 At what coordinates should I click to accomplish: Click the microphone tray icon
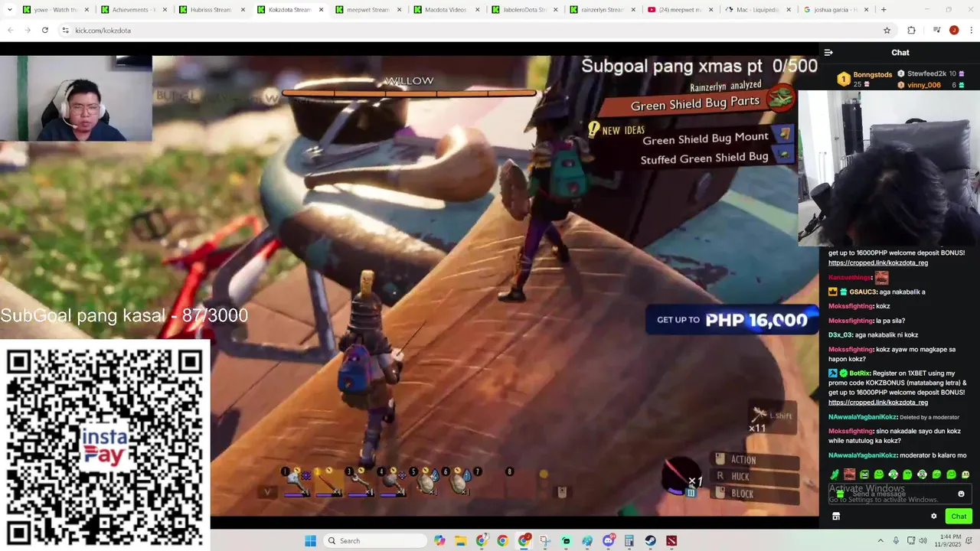[x=896, y=541]
